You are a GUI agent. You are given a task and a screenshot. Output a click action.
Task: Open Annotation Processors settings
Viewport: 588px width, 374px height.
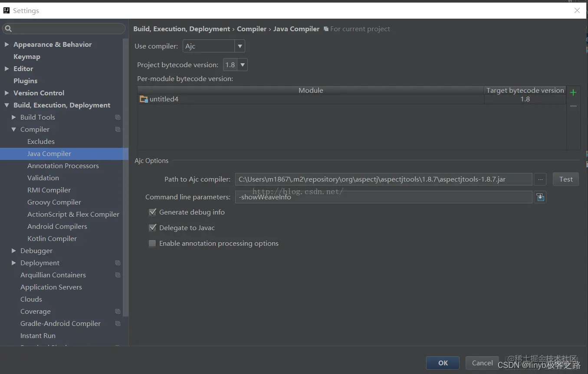[x=63, y=166]
